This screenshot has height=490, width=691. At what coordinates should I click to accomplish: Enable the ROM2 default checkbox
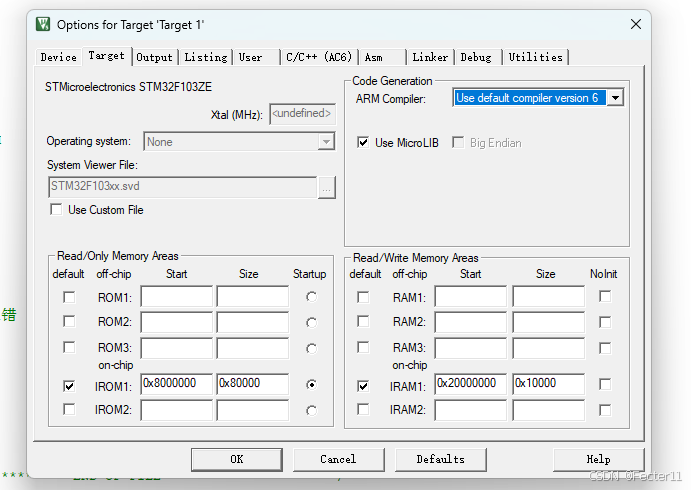click(x=69, y=321)
